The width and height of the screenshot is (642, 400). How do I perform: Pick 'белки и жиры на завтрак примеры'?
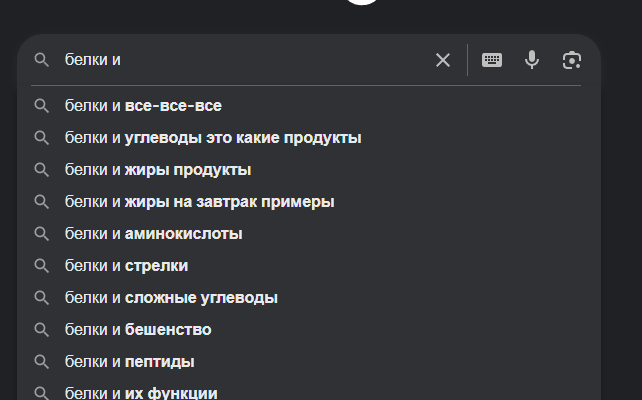point(199,201)
